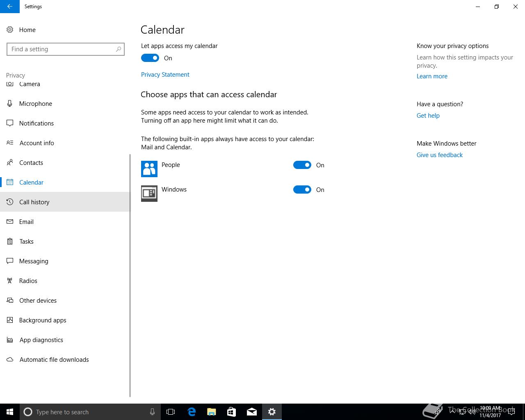Select Notifications privacy section
The image size is (525, 420).
(65, 123)
